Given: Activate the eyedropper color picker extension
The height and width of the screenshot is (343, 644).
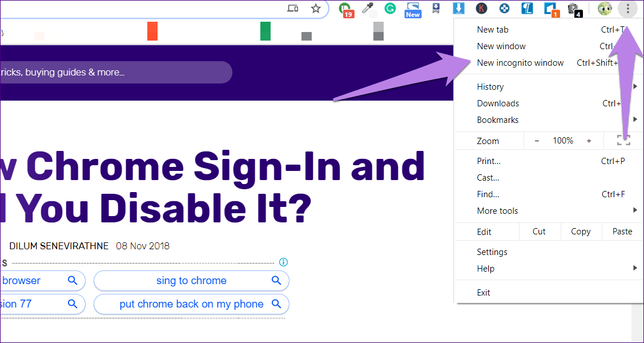Looking at the screenshot, I should point(367,8).
